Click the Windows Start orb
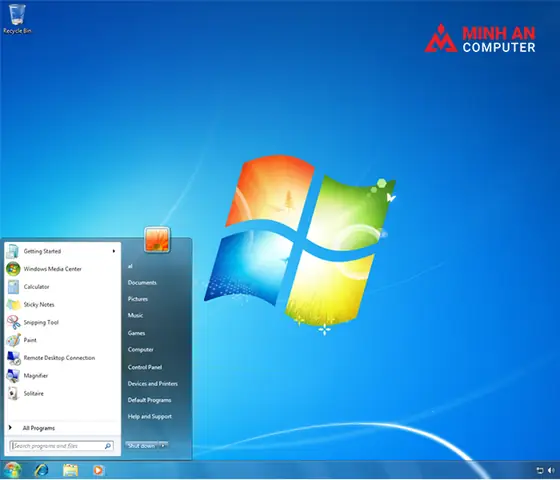 pyautogui.click(x=12, y=470)
